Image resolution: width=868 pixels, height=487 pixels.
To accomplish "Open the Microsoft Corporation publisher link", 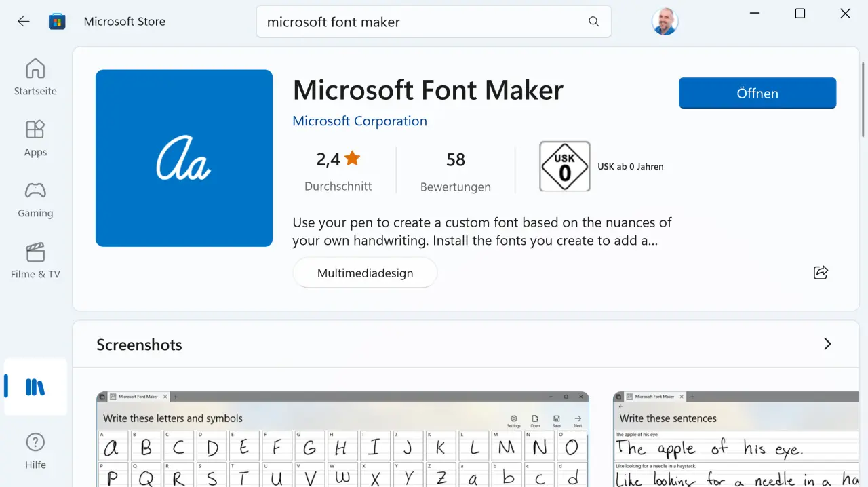I will 359,121.
